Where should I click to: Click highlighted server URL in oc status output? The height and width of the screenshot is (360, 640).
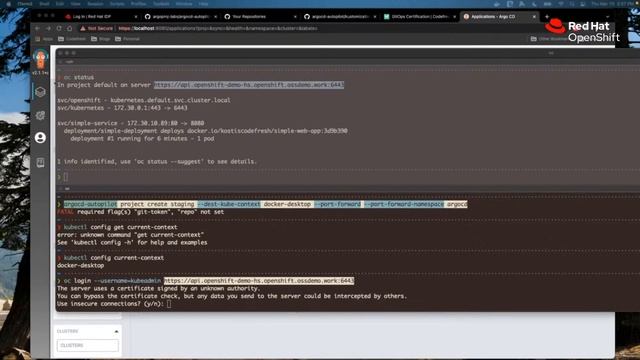(249, 85)
